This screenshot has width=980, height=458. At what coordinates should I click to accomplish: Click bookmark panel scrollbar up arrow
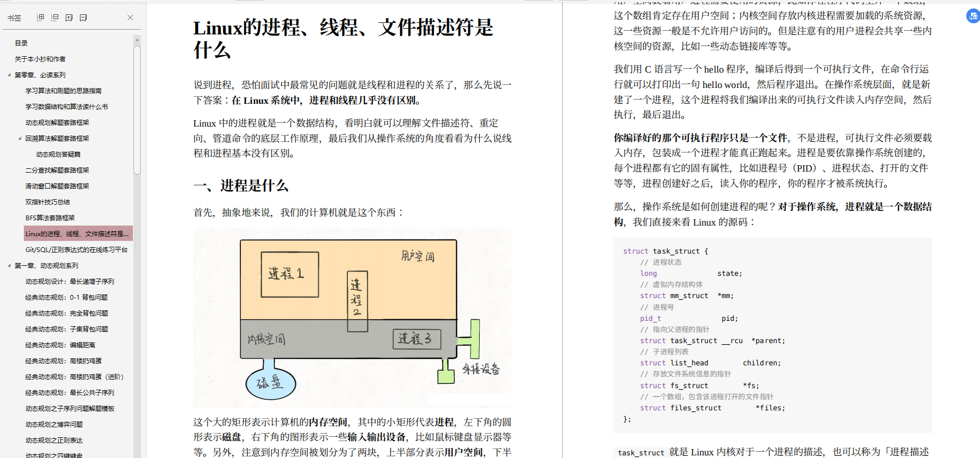click(137, 40)
